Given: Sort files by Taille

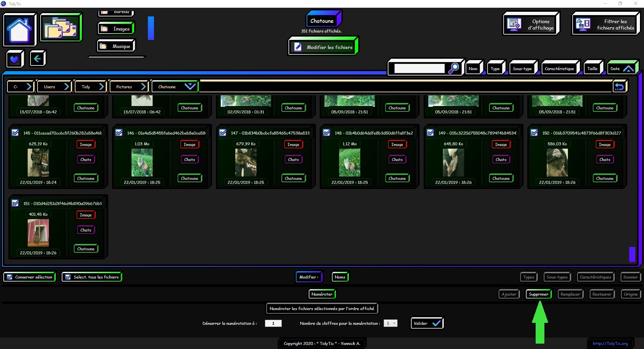Looking at the screenshot, I should (x=592, y=68).
